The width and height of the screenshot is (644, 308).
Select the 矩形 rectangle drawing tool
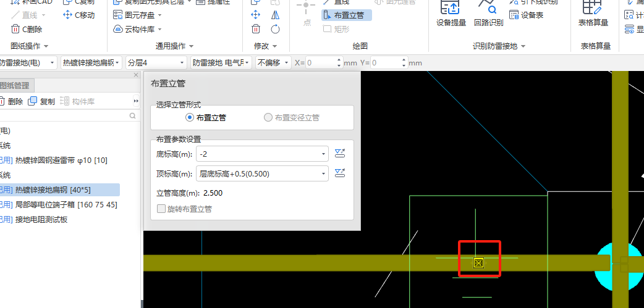(336, 29)
